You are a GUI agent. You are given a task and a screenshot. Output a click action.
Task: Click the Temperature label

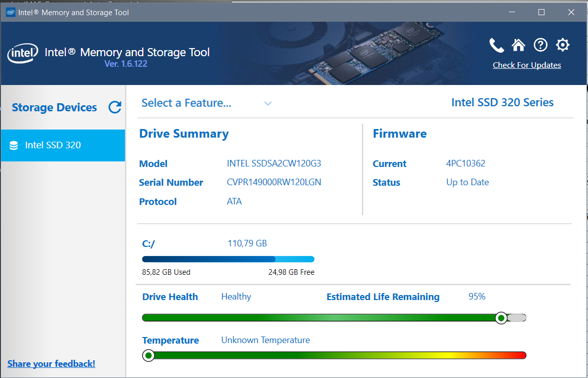point(170,341)
